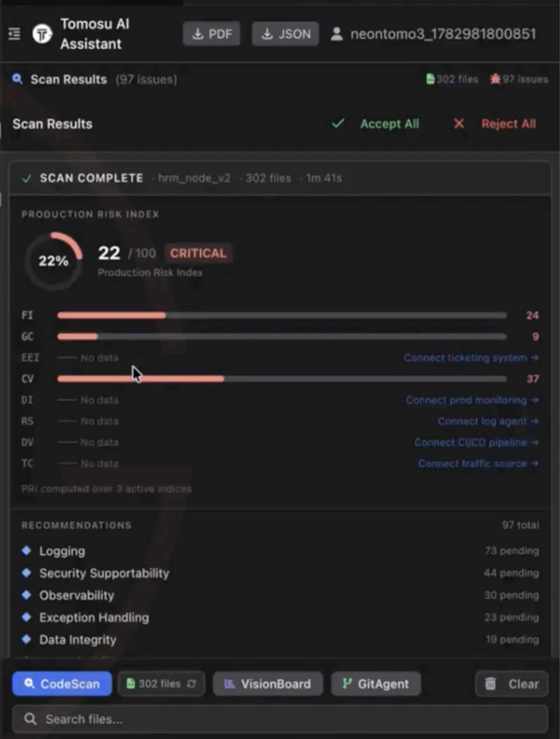Click the FI index progress bar

coord(282,316)
